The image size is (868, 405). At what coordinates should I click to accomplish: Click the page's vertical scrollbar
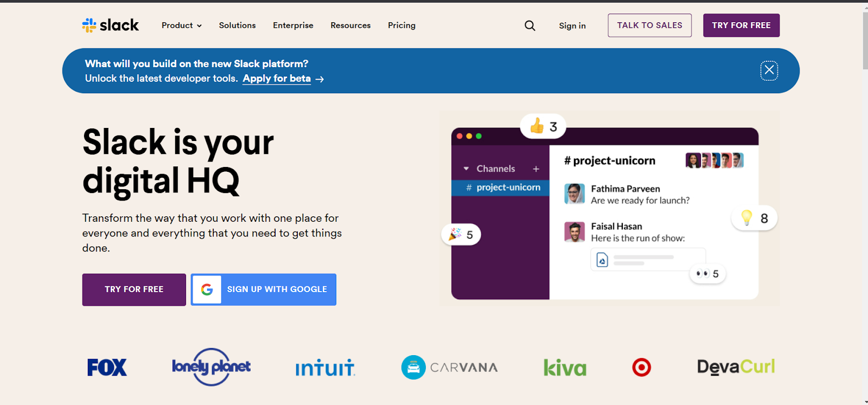tap(865, 41)
